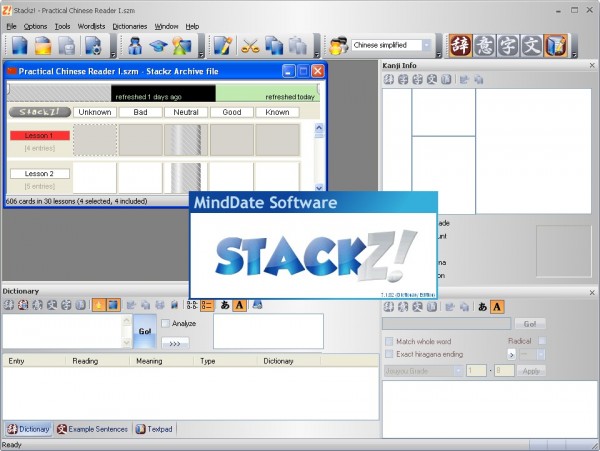
Task: Click highlighted A icon in kanji search panel
Action: pos(497,307)
